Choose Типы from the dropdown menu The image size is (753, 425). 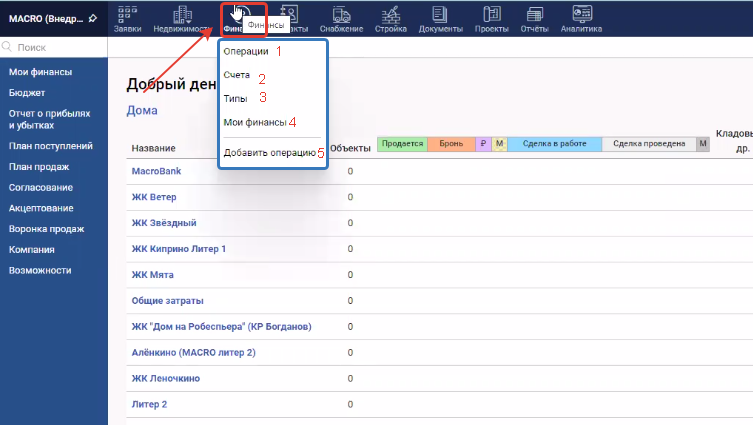click(x=236, y=98)
